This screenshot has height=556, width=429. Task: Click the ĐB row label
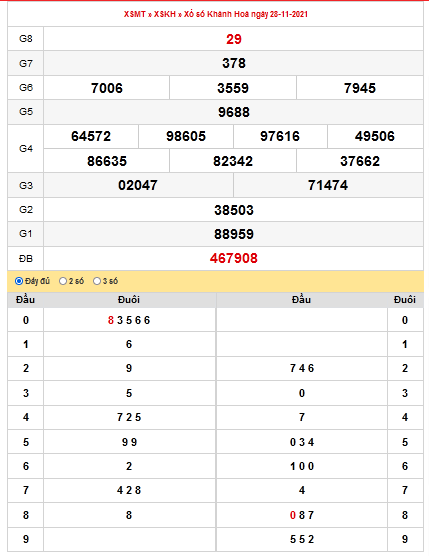(x=26, y=258)
